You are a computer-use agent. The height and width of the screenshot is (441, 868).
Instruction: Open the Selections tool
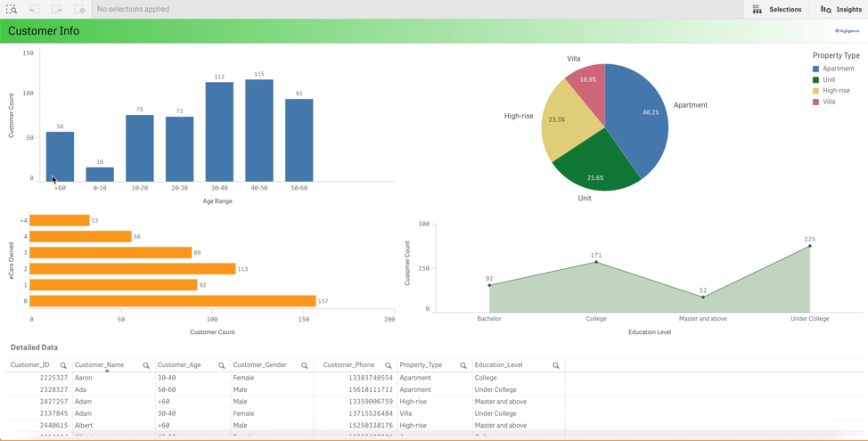coord(776,9)
